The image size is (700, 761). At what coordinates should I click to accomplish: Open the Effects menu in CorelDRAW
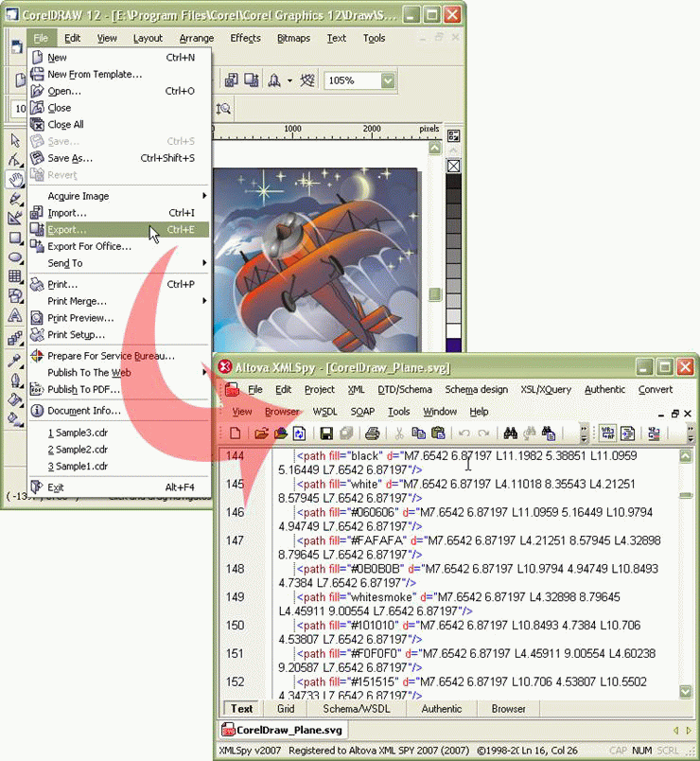[245, 38]
